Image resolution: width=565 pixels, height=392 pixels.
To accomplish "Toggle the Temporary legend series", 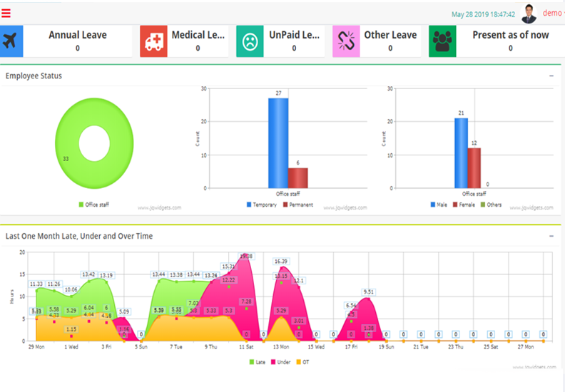I will [x=265, y=205].
